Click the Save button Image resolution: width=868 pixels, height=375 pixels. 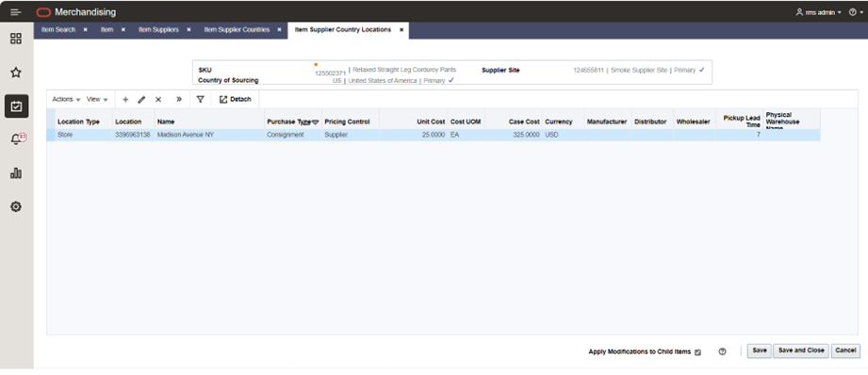click(760, 351)
